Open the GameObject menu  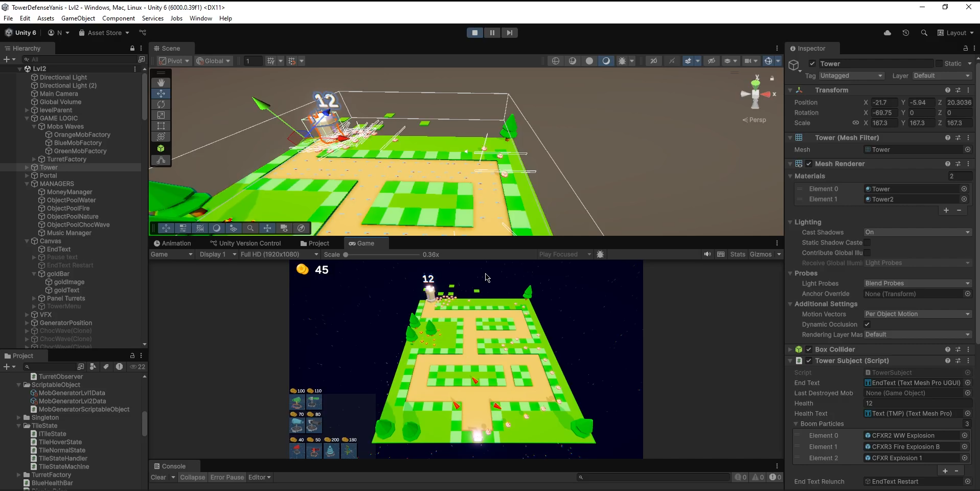[x=78, y=18]
